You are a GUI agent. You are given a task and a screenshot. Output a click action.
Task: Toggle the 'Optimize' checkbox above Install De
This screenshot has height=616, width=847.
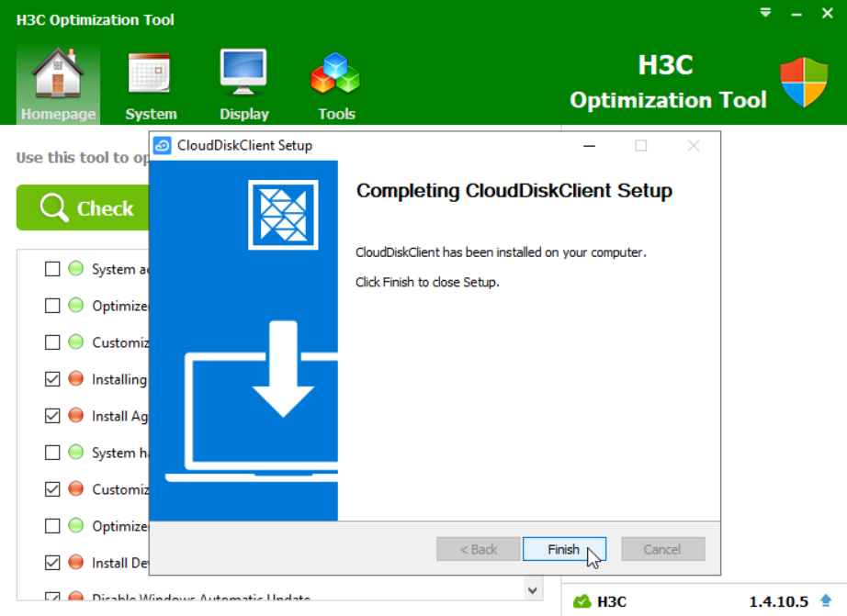click(x=52, y=526)
